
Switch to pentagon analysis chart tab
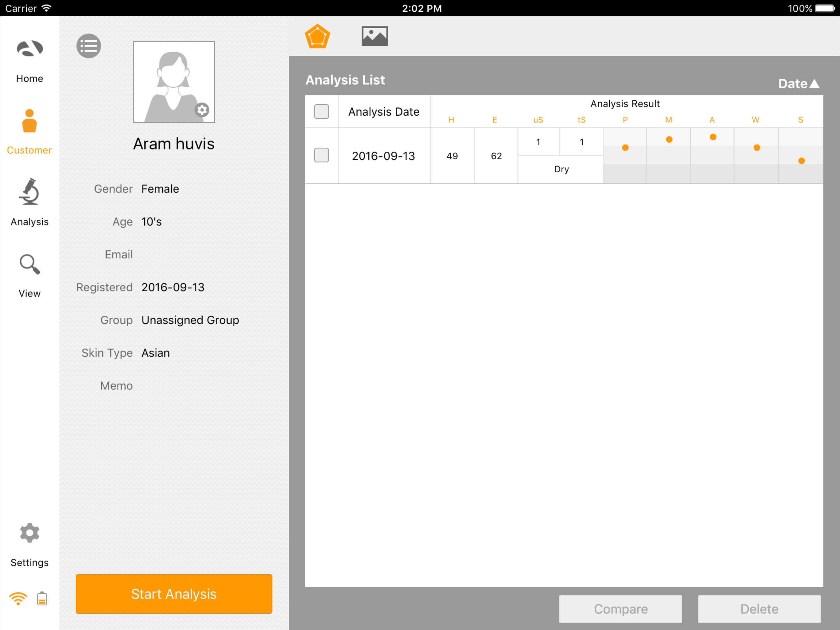[317, 36]
